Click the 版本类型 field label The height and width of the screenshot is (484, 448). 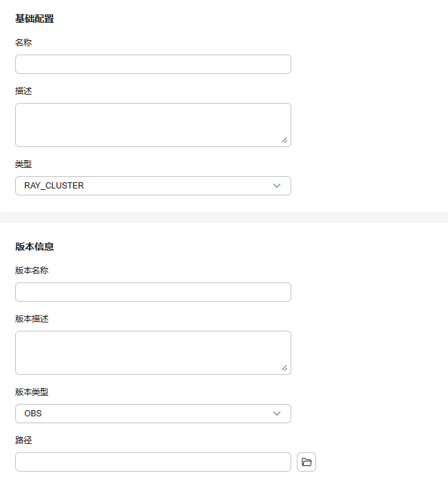[x=32, y=392]
